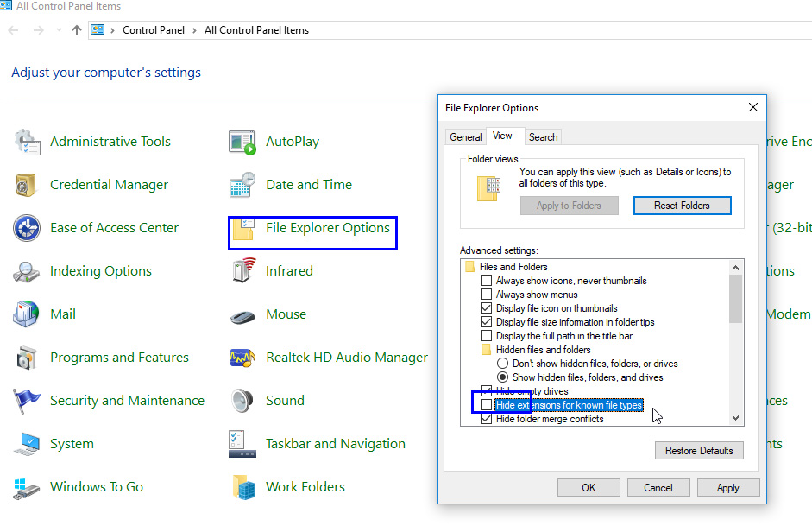
Task: Click the Back arrow in Control Panel
Action: [x=14, y=30]
